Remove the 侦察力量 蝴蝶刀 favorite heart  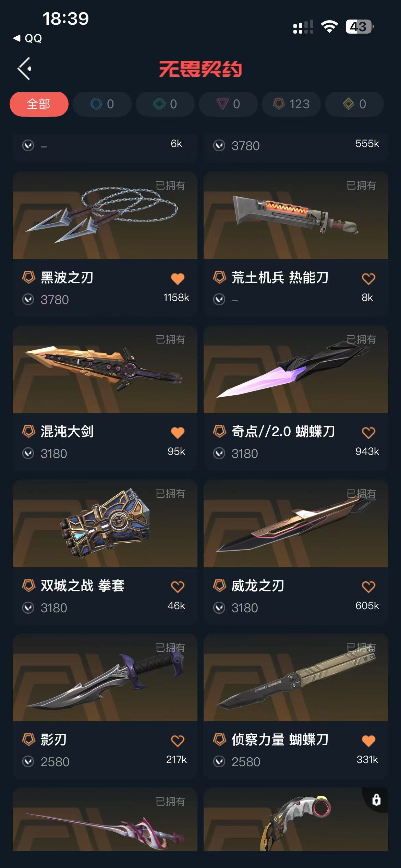tap(368, 741)
